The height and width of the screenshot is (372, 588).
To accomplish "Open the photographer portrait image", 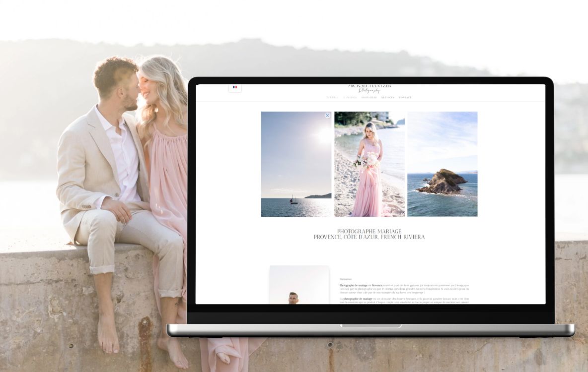I will pyautogui.click(x=299, y=285).
